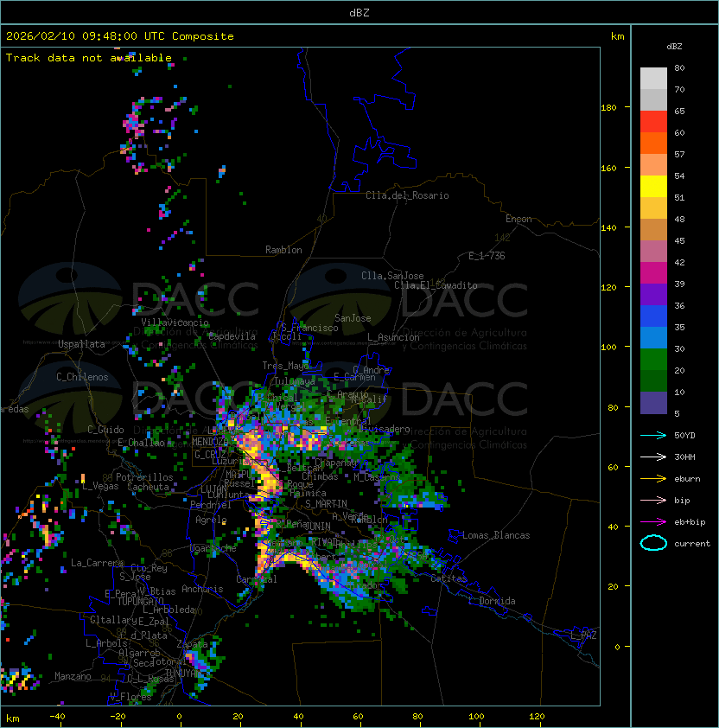Click the 'Encon' map label
719x728 pixels.
pos(519,219)
